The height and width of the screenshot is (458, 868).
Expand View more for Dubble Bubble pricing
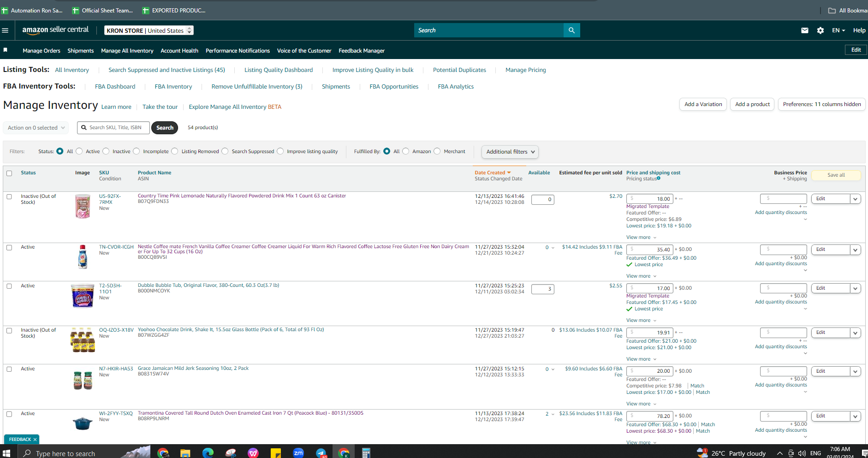click(641, 321)
